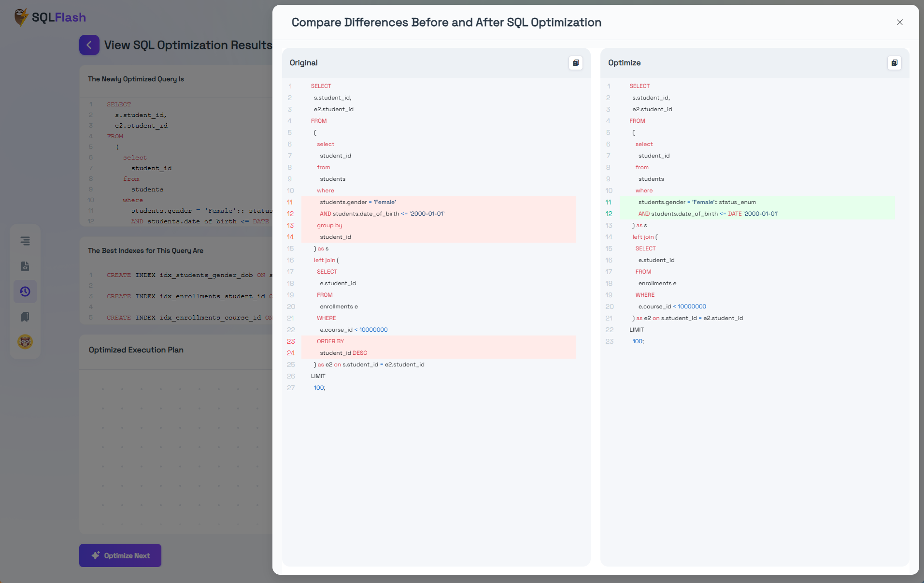Click 'The Newly Optimized Query Is' heading
924x583 pixels.
point(136,79)
